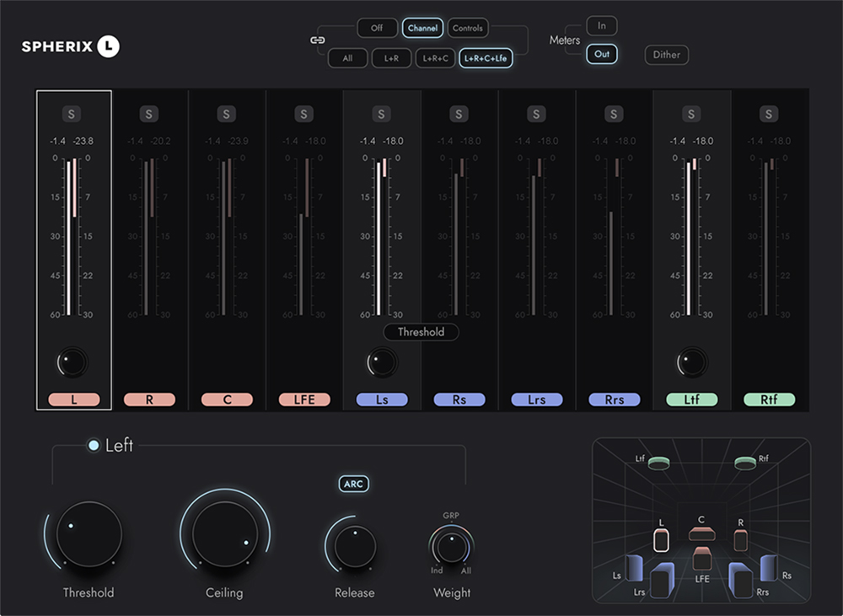
Task: Toggle the ARC auto release button
Action: pos(353,484)
